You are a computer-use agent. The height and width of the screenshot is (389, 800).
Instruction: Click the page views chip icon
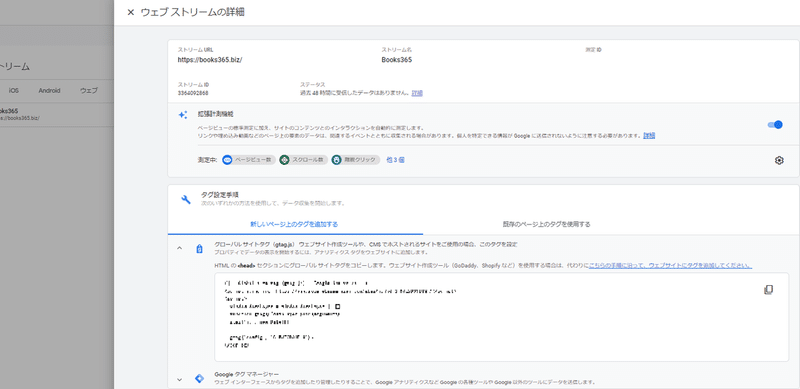[x=228, y=160]
